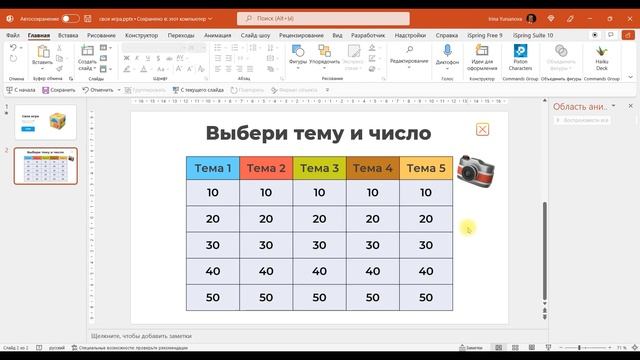Click the Format Painter brush icon
The width and height of the screenshot is (640, 360).
tap(60, 69)
